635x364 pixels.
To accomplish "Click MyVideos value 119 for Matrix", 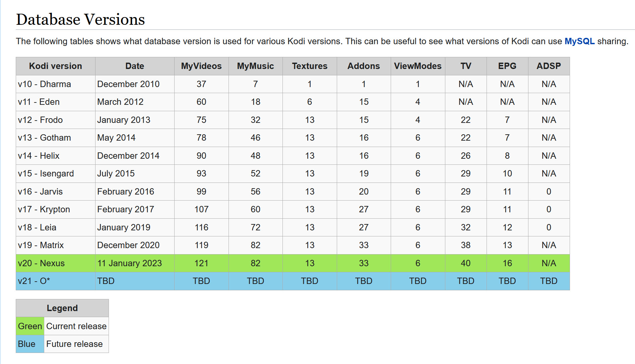I will pos(201,245).
